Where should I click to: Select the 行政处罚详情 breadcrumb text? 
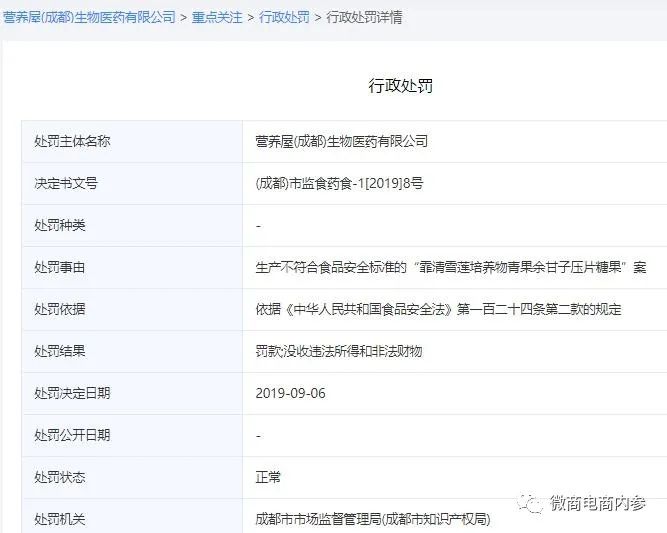click(x=364, y=17)
